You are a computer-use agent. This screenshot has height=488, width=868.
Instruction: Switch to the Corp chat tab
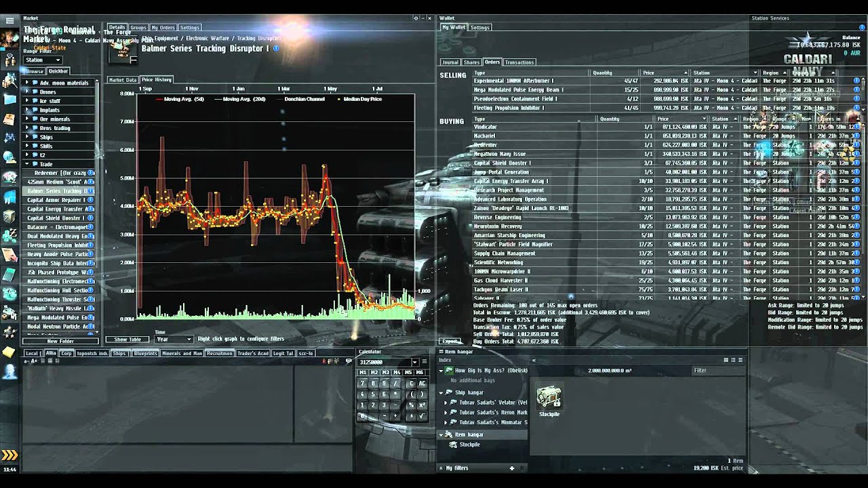click(x=66, y=353)
